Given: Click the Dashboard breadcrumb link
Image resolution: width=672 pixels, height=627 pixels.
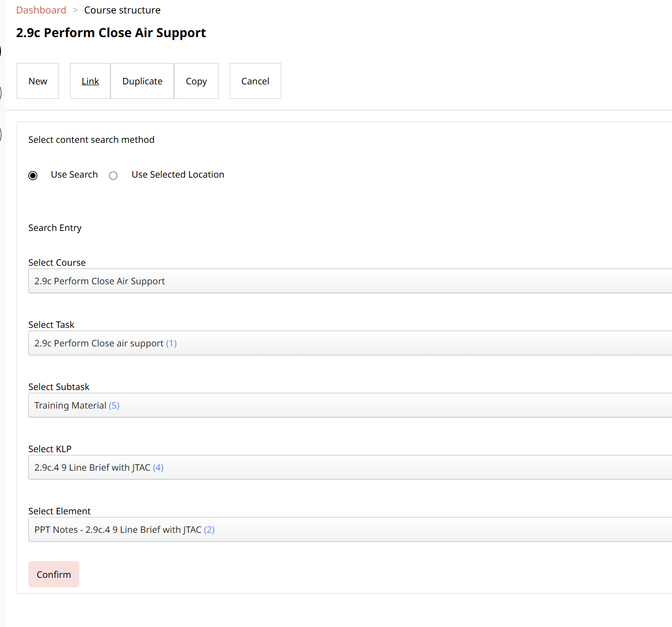Looking at the screenshot, I should coord(41,10).
